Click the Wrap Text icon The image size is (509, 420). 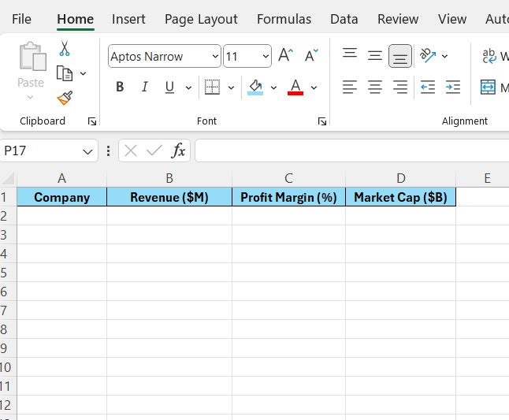(x=489, y=56)
